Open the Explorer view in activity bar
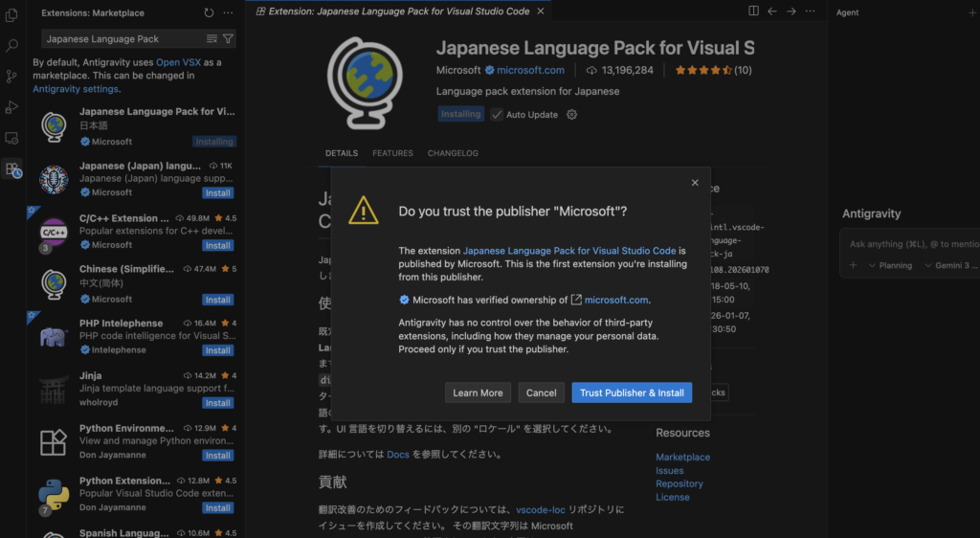This screenshot has width=980, height=538. [12, 14]
